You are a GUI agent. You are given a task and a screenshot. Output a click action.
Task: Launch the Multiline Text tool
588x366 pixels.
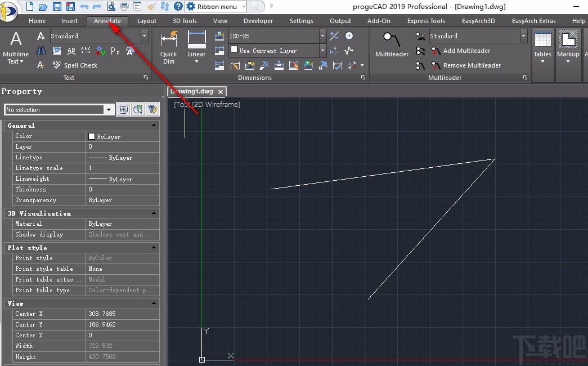(x=16, y=48)
